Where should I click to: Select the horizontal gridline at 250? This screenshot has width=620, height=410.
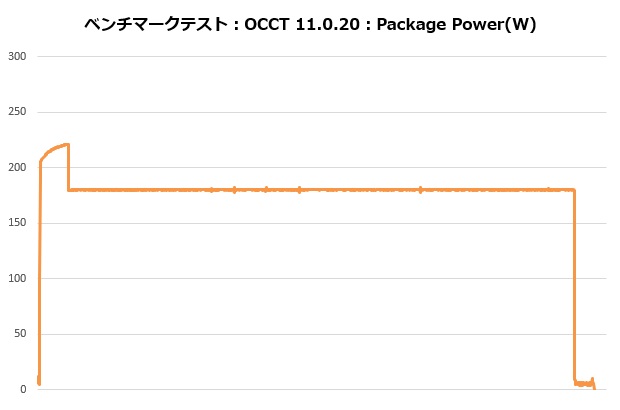pyautogui.click(x=320, y=112)
